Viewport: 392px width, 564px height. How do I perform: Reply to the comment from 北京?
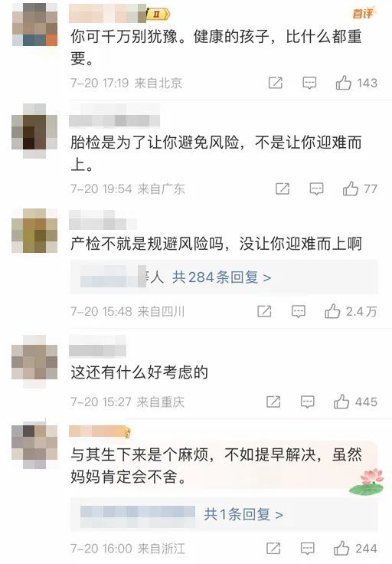pyautogui.click(x=309, y=83)
